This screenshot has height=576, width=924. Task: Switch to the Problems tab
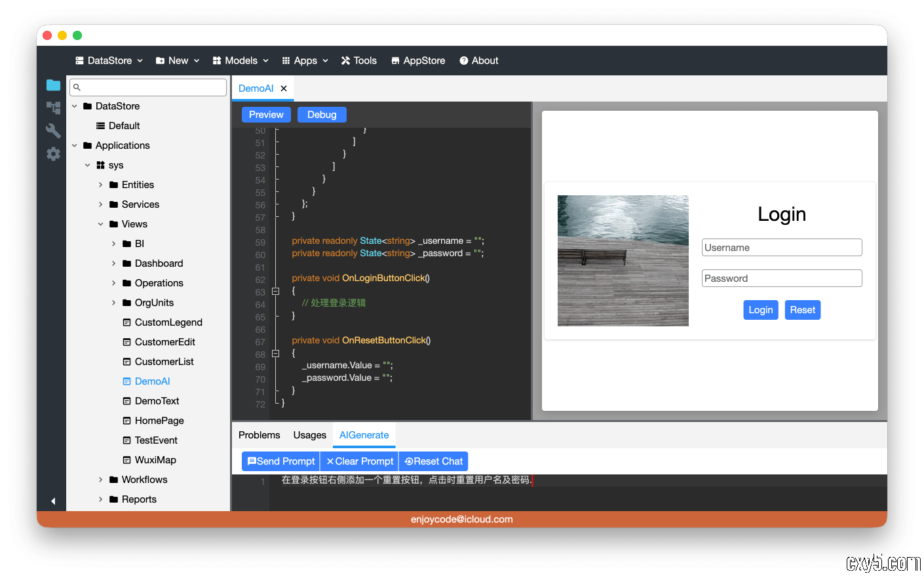[259, 435]
